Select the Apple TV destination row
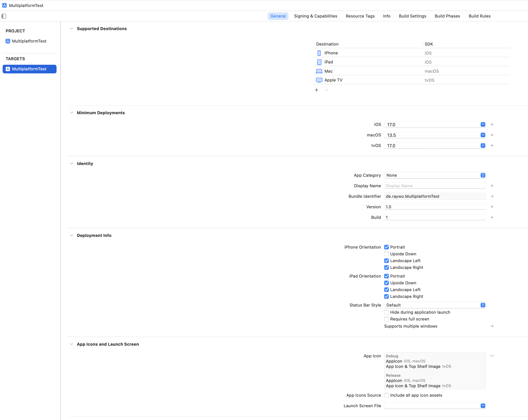528x420 pixels. (333, 80)
